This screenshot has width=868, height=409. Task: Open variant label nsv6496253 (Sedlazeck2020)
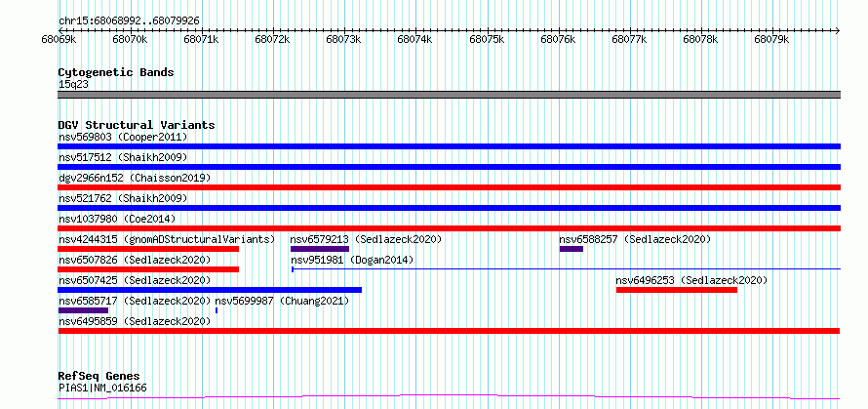click(x=691, y=280)
